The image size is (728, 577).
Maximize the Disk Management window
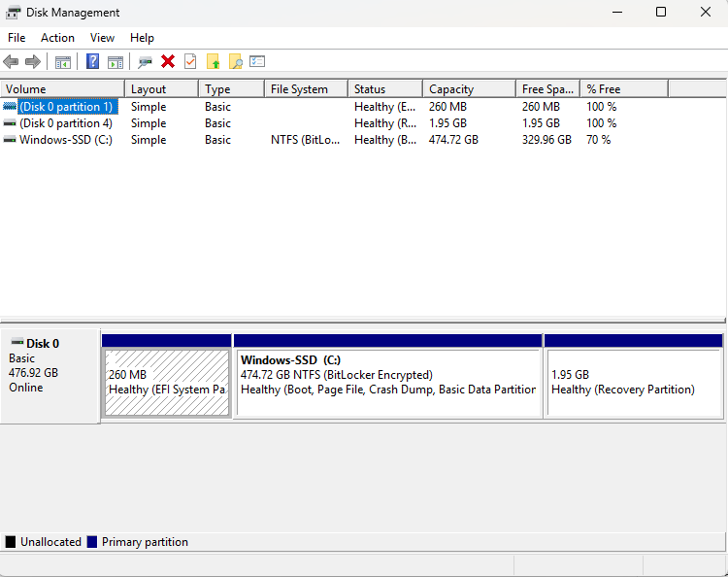click(x=661, y=12)
